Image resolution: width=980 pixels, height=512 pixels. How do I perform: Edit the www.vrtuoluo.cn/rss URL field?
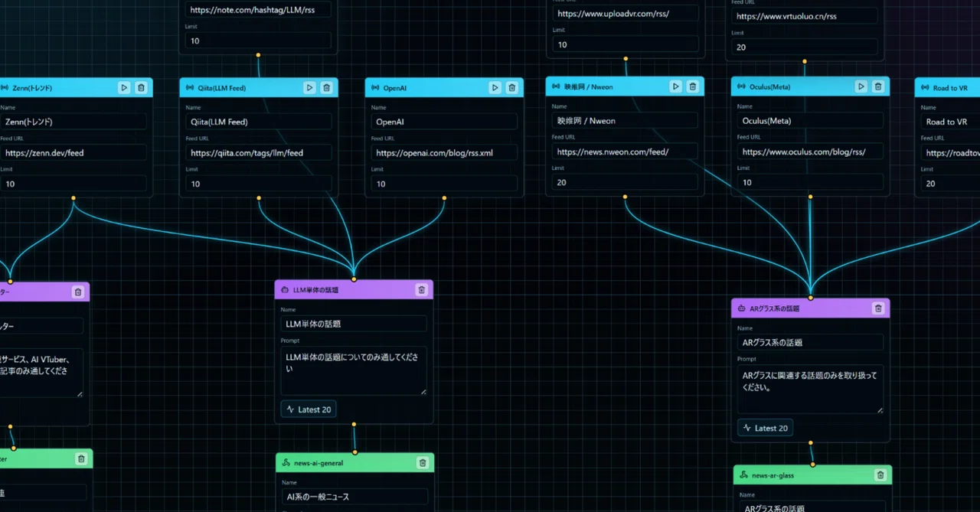click(805, 16)
